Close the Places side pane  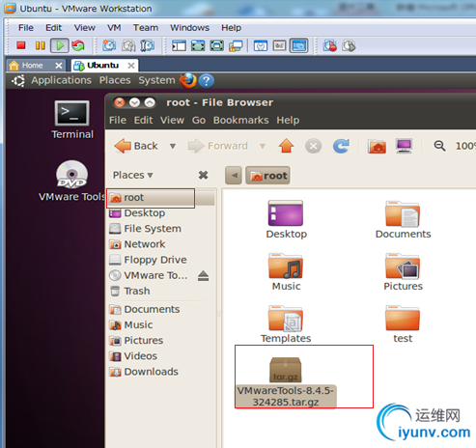tap(203, 175)
